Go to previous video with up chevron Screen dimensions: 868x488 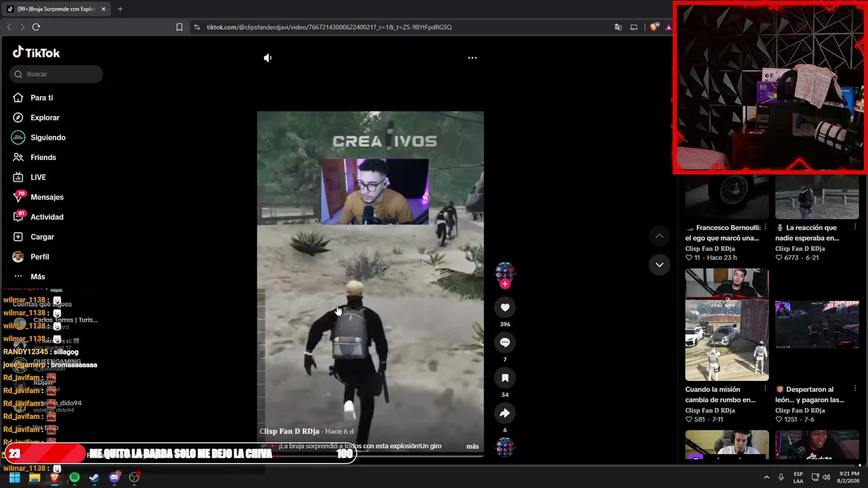click(659, 236)
